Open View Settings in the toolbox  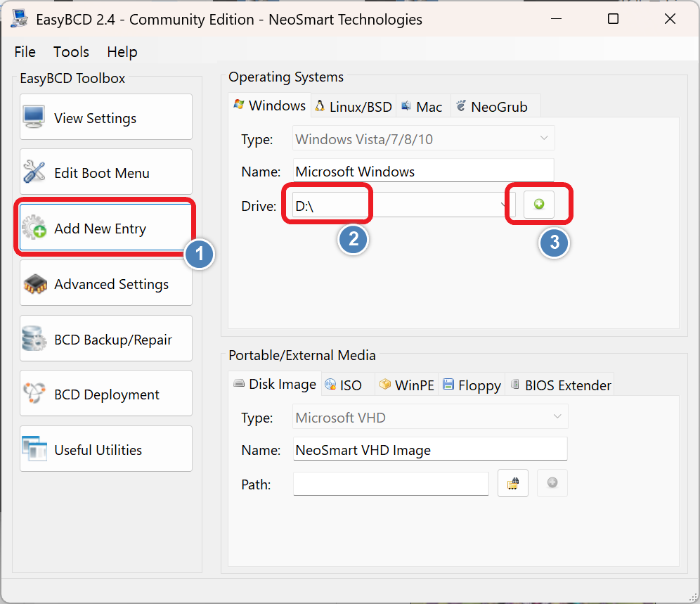(106, 117)
